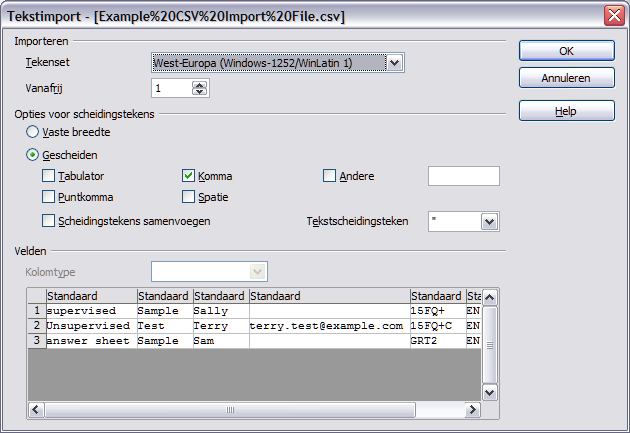Screen dimensions: 630x433
Task: Open the Tekstscheidingsteken dropdown
Action: 489,222
